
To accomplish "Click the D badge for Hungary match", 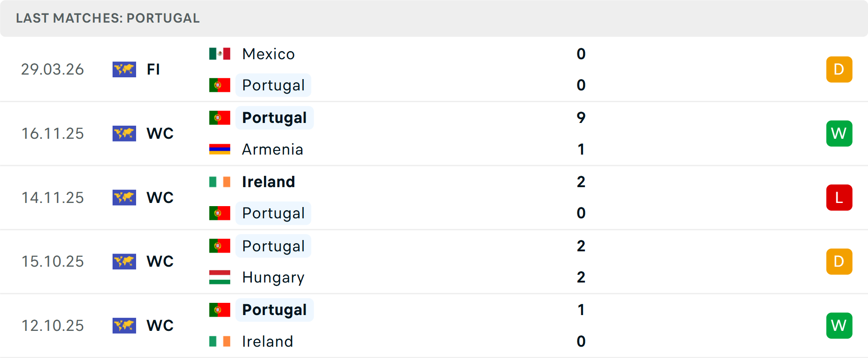I will pyautogui.click(x=839, y=261).
